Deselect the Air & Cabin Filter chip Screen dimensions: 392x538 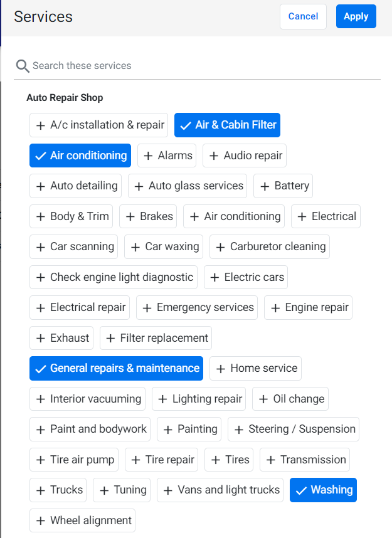click(x=227, y=125)
